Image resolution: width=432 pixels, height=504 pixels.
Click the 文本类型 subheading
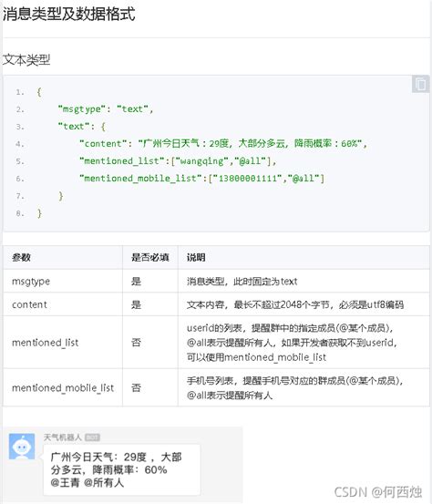pos(26,60)
